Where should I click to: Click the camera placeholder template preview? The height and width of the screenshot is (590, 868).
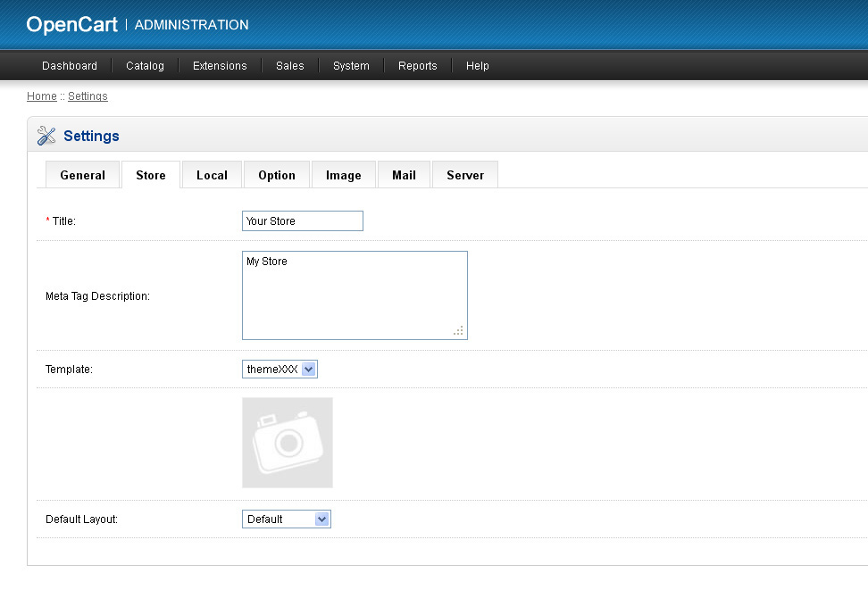click(x=287, y=443)
